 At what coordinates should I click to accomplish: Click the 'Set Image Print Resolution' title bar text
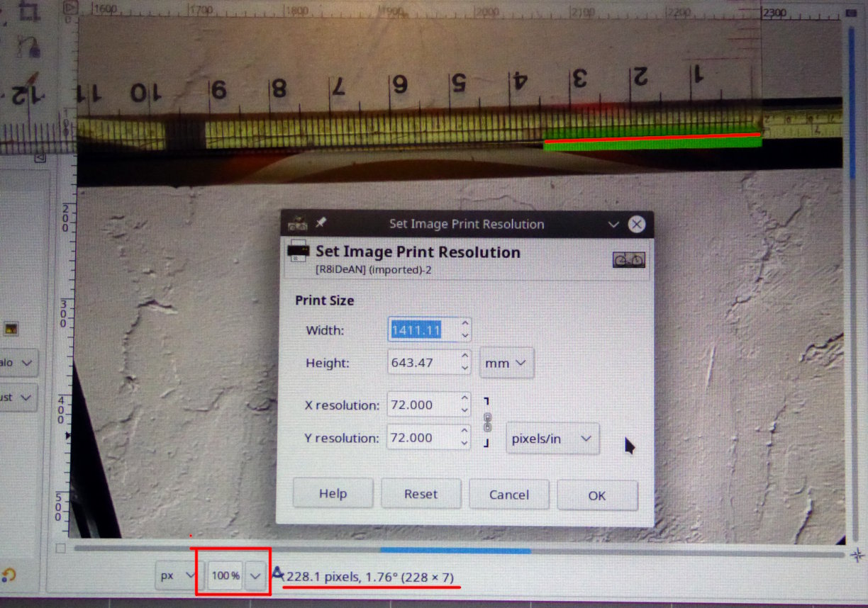click(x=467, y=224)
